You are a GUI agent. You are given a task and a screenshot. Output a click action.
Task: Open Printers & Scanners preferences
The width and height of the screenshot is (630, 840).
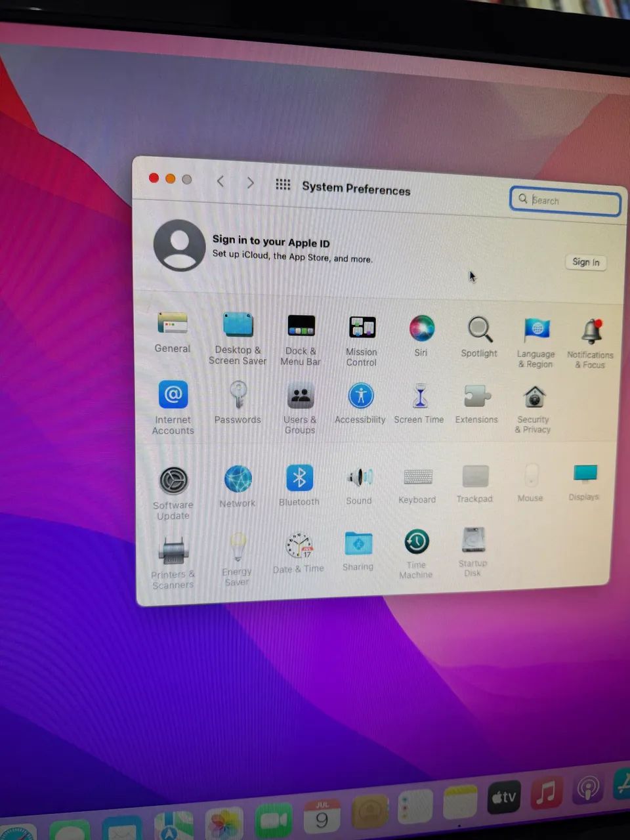click(x=173, y=562)
